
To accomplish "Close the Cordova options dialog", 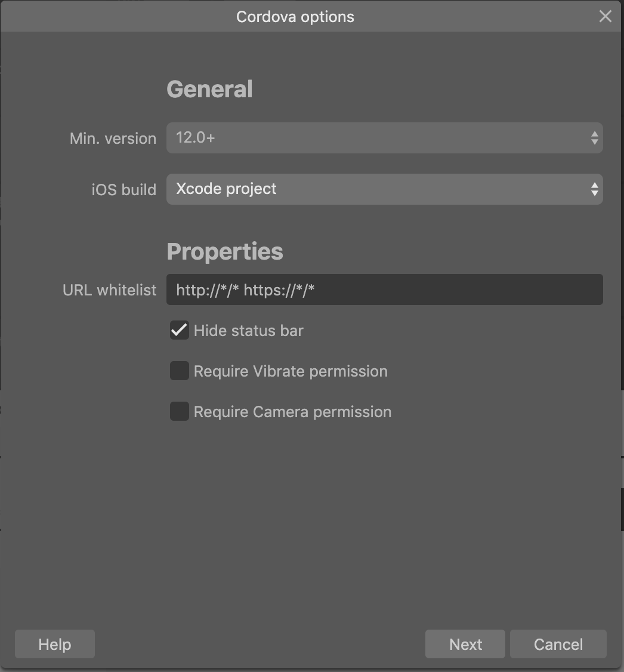I will coord(605,16).
